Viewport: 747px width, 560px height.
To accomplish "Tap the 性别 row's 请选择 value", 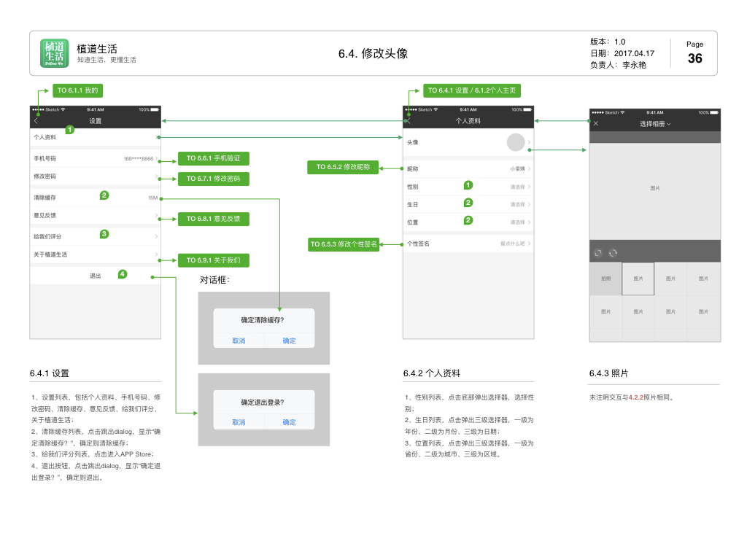I will pos(517,187).
